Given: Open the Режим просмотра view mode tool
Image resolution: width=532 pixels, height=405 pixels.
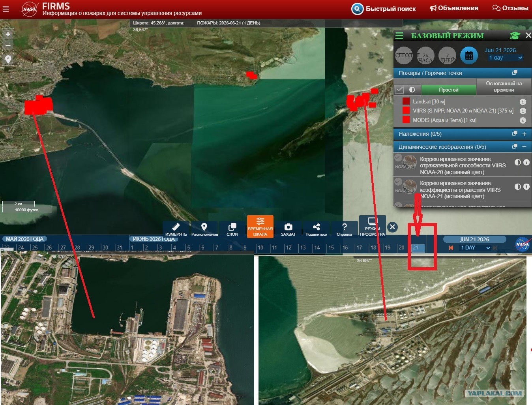Looking at the screenshot, I should (x=372, y=227).
